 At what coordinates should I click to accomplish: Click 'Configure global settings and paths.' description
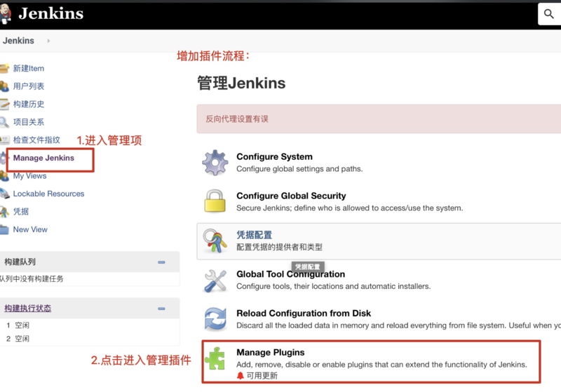pos(299,169)
